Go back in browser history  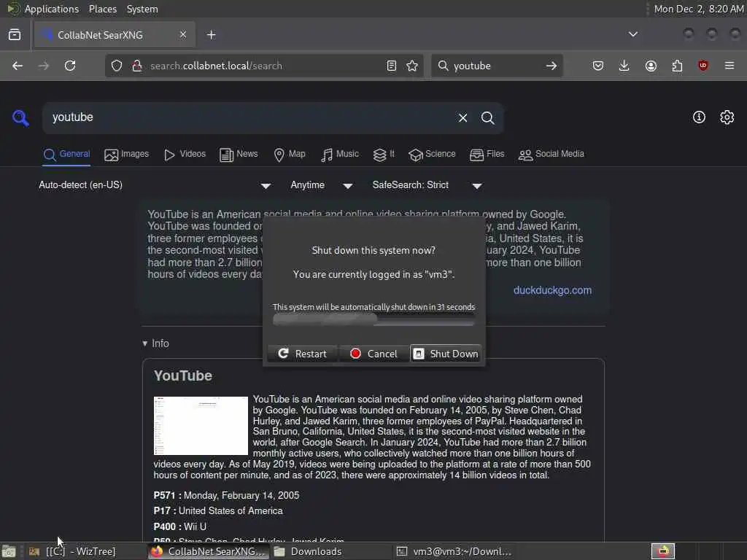(18, 66)
